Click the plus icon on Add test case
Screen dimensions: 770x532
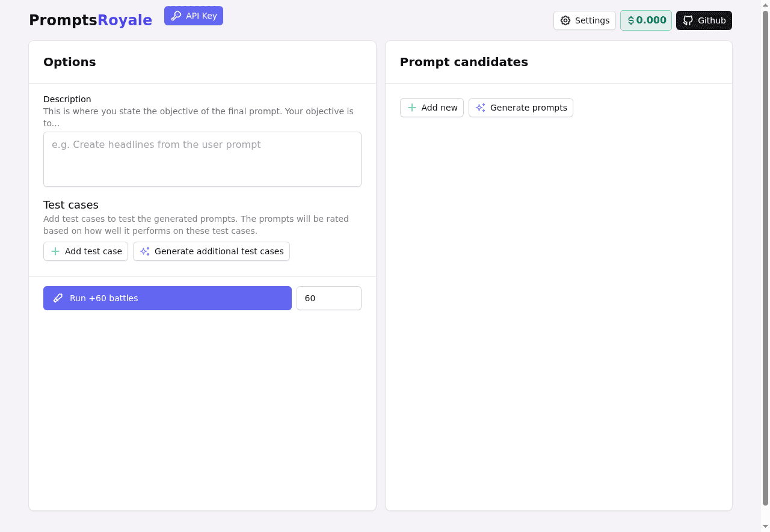(x=55, y=251)
